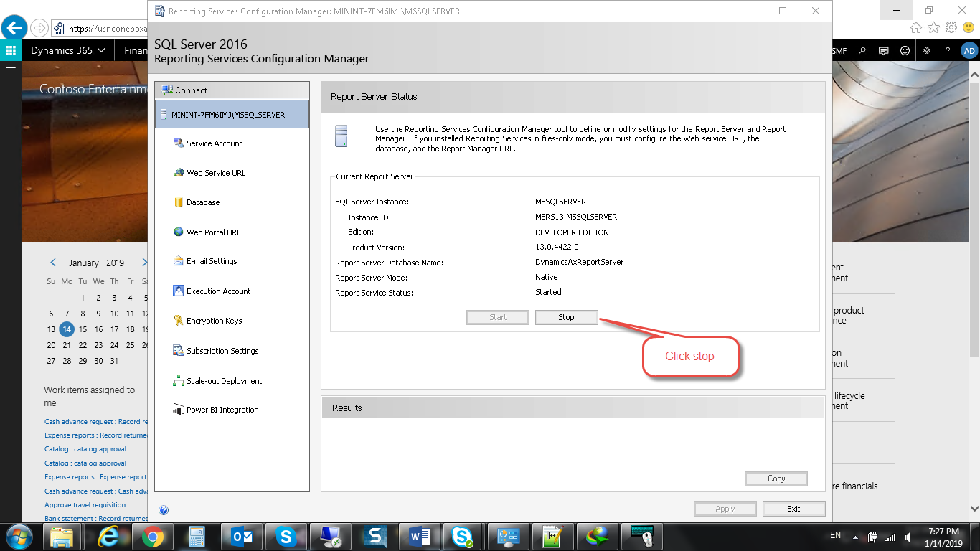Viewport: 980px width, 551px height.
Task: Show hidden tray icons arrow
Action: click(855, 537)
